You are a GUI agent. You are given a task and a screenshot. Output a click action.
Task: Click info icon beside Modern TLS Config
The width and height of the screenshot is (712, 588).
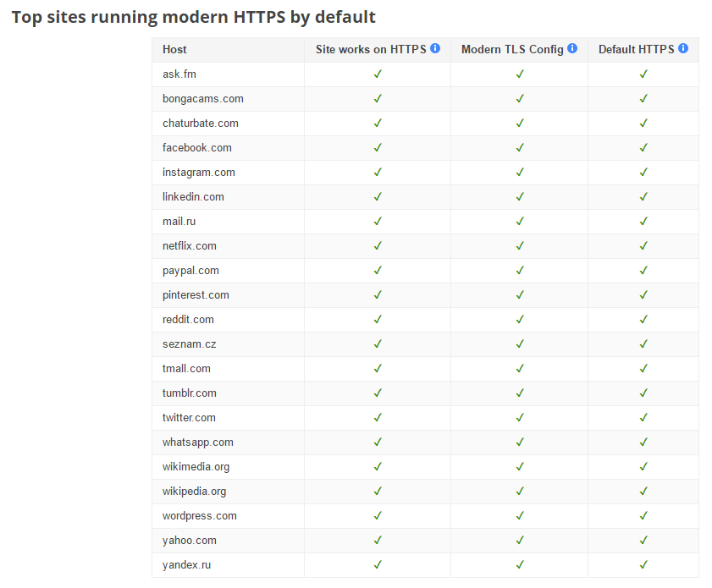(x=572, y=49)
